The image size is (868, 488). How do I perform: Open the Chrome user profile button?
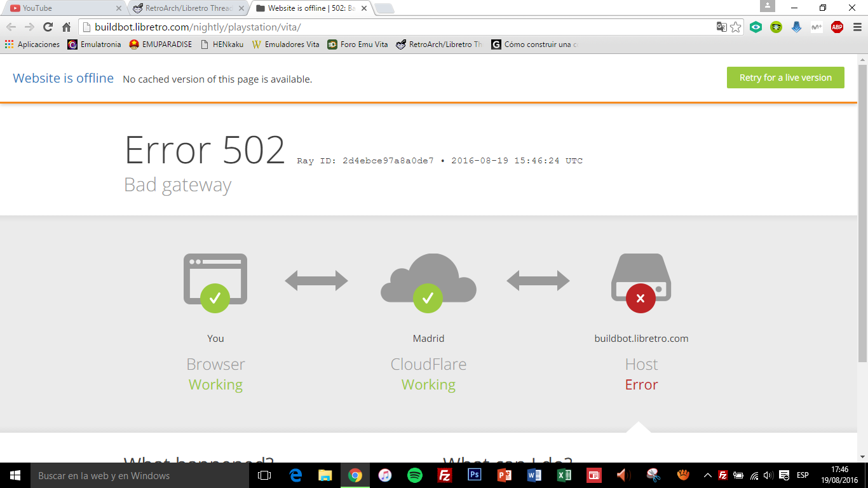click(768, 6)
